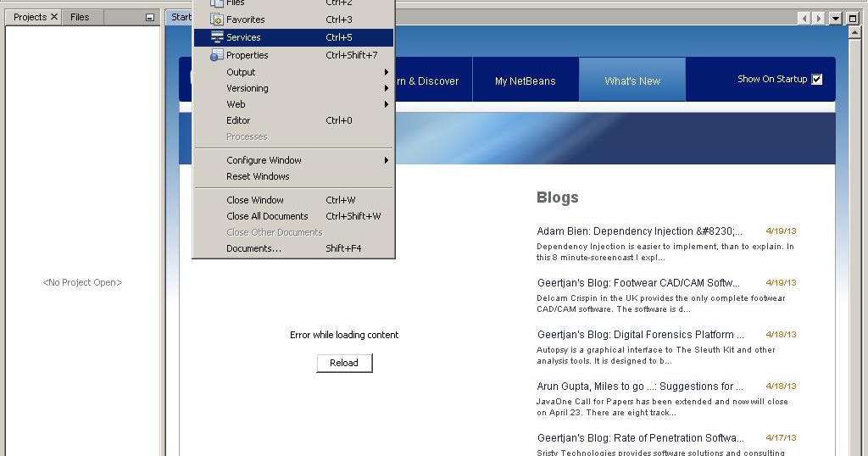Image resolution: width=868 pixels, height=456 pixels.
Task: Click the scroll documents right arrow
Action: [818, 19]
